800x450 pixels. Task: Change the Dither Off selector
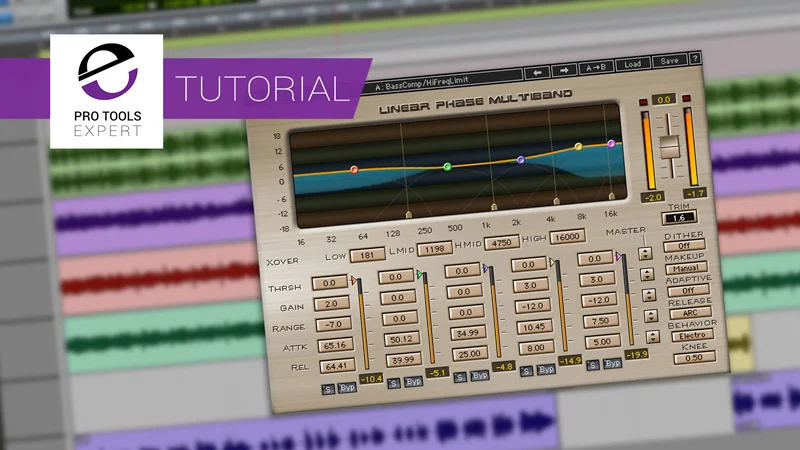(684, 245)
